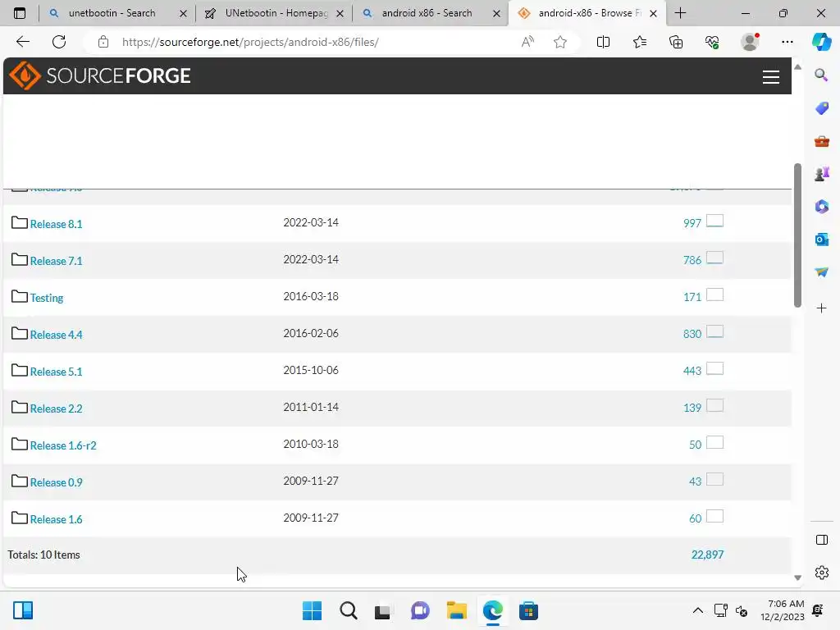Add a sidebar app with plus

click(x=821, y=308)
